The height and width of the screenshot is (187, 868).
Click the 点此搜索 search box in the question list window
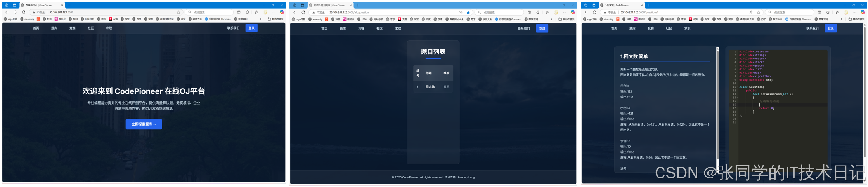pos(500,12)
